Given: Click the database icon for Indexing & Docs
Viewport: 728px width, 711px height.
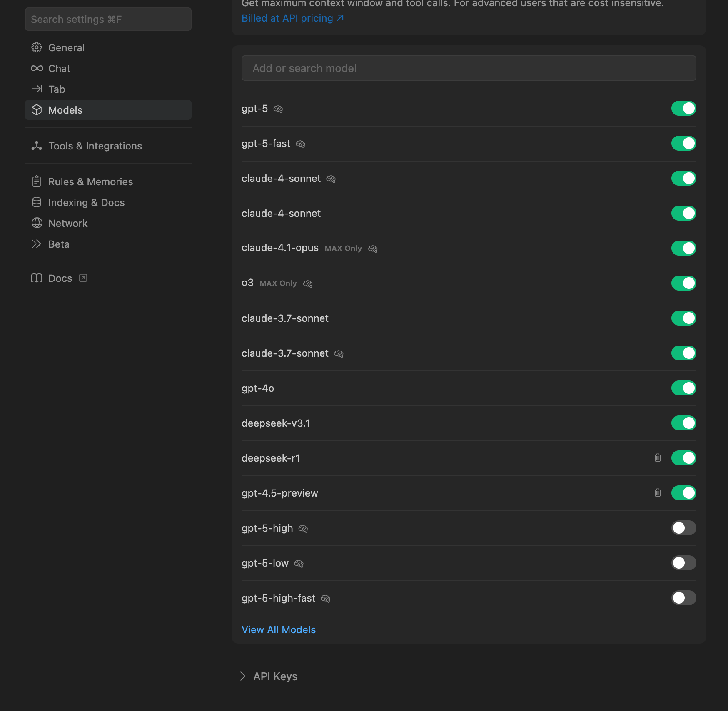Looking at the screenshot, I should [37, 202].
